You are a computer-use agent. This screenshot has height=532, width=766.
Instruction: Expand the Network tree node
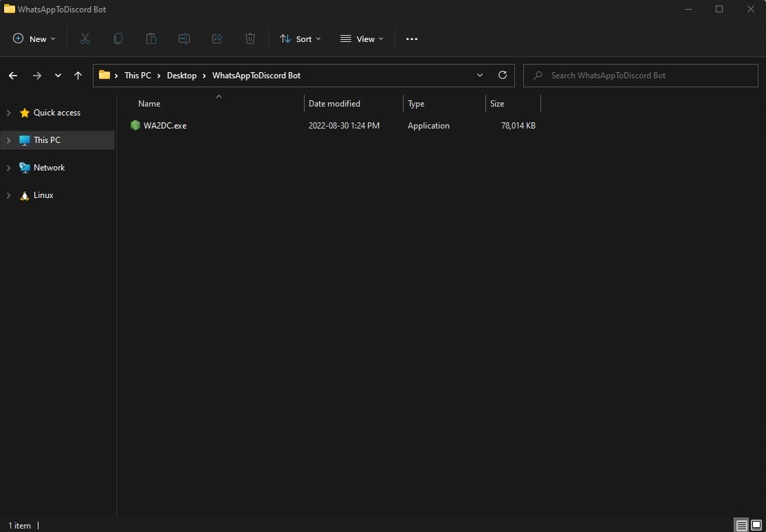click(8, 168)
